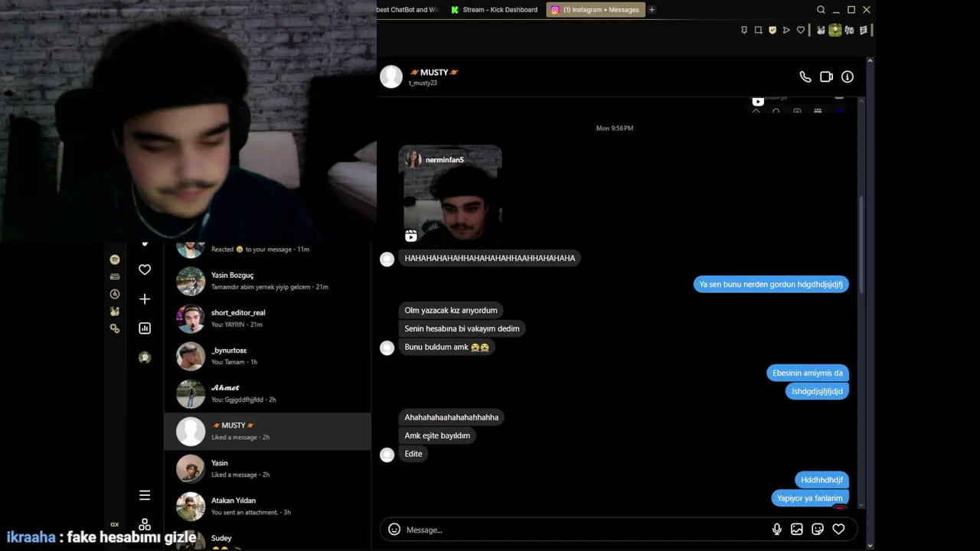980x551 pixels.
Task: Click the Opera GX logo button
Action: point(114,524)
